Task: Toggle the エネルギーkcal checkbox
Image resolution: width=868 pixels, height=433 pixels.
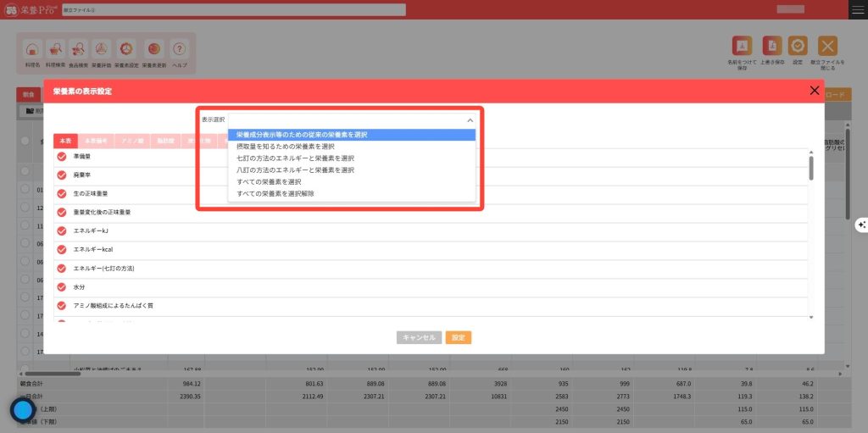Action: point(61,249)
